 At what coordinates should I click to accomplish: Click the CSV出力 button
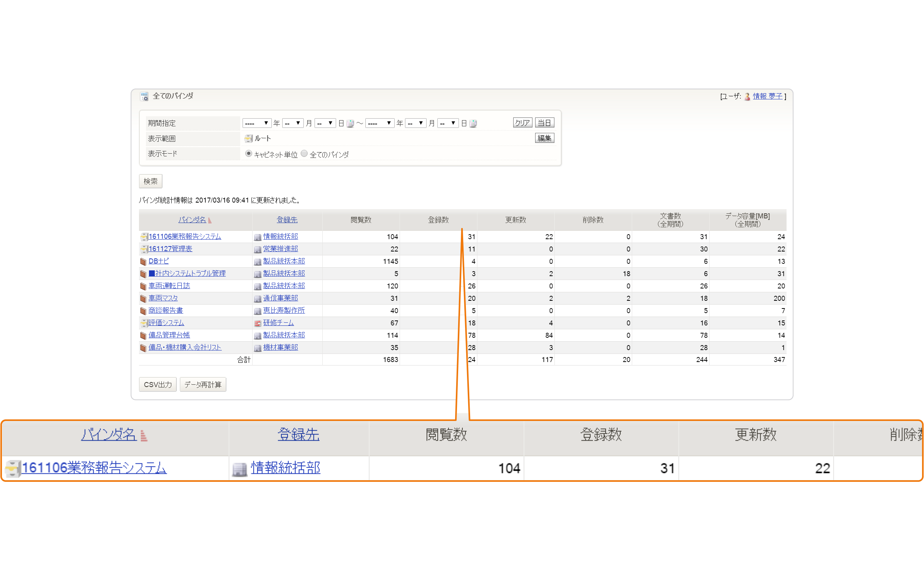[158, 385]
